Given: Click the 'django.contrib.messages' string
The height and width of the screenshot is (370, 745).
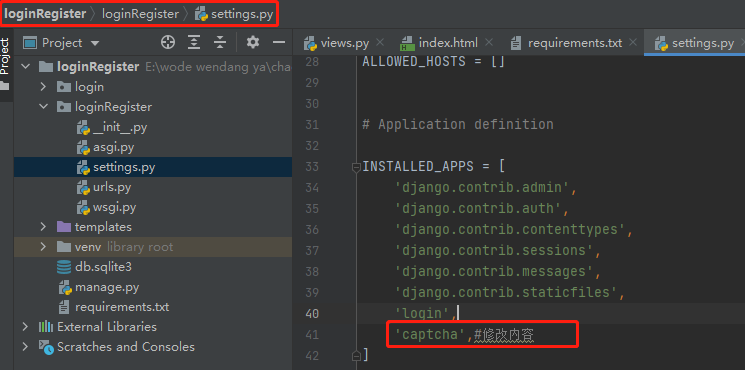Looking at the screenshot, I should coord(494,271).
